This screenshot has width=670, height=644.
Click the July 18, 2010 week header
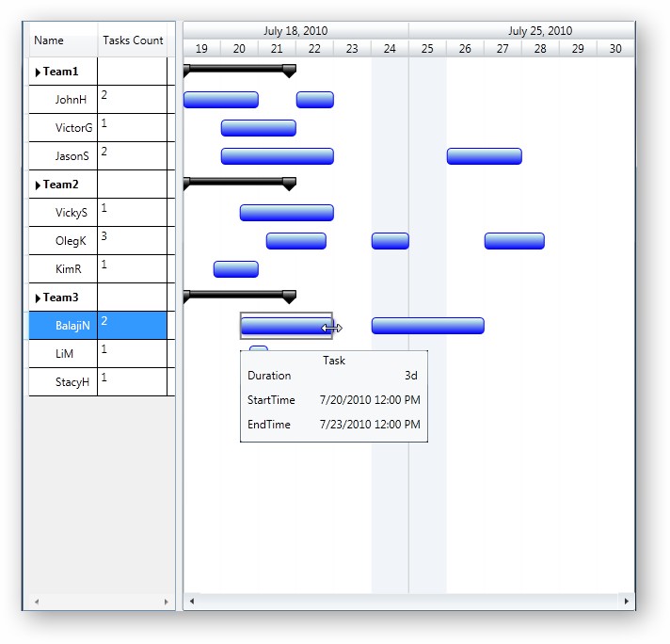click(295, 31)
